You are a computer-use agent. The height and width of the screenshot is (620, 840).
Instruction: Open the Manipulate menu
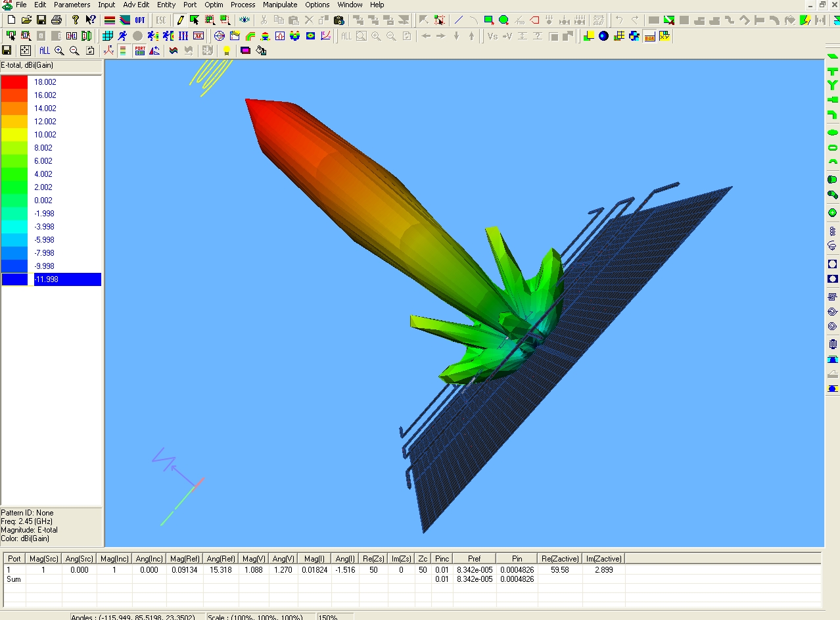pos(280,5)
